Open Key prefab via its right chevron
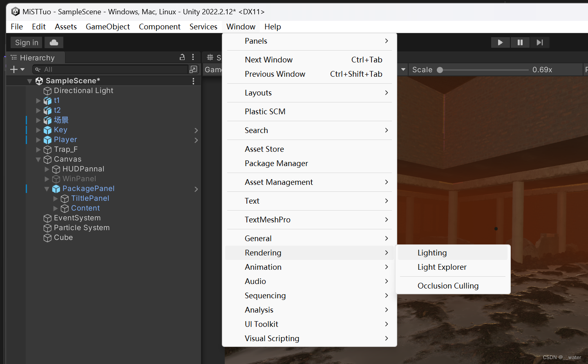 [x=196, y=130]
